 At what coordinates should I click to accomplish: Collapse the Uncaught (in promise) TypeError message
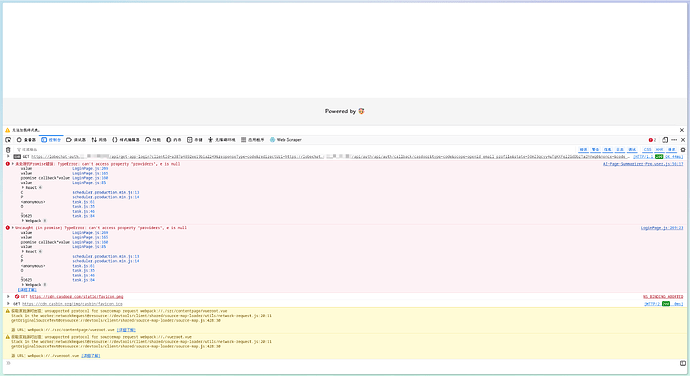pyautogui.click(x=13, y=228)
